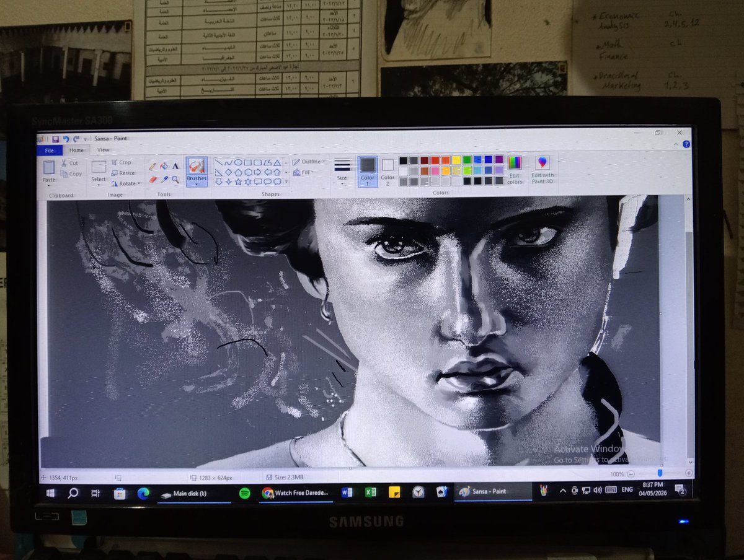Open Excel from the taskbar

tap(370, 492)
